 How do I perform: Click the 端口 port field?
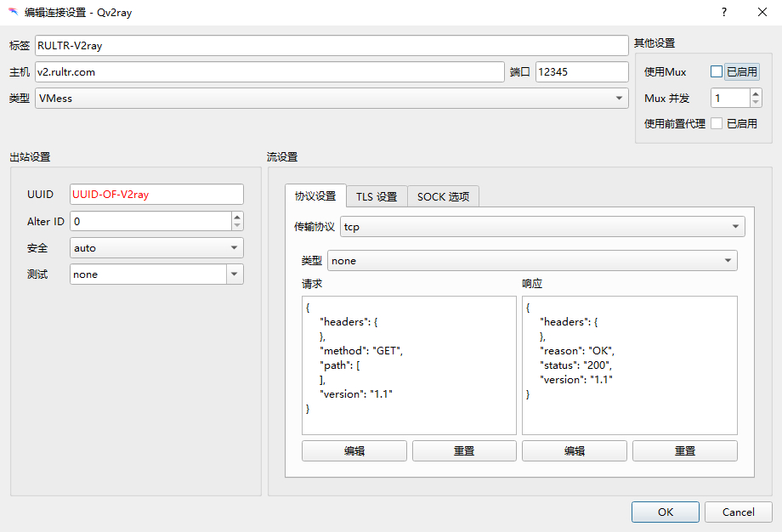pos(581,72)
